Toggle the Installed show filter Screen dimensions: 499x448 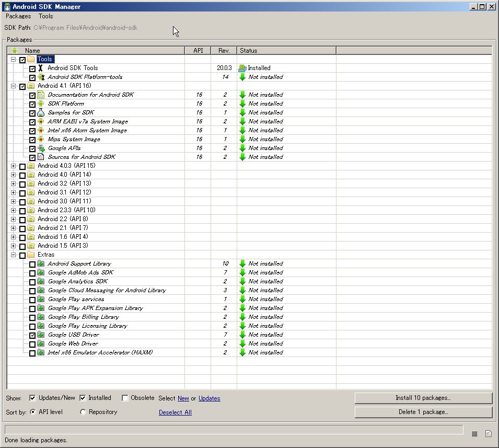(83, 398)
